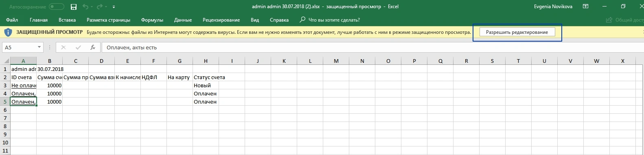Expand Quick Access Toolbar customization dropdown
Screen dimensions: 644x155
[x=114, y=7]
